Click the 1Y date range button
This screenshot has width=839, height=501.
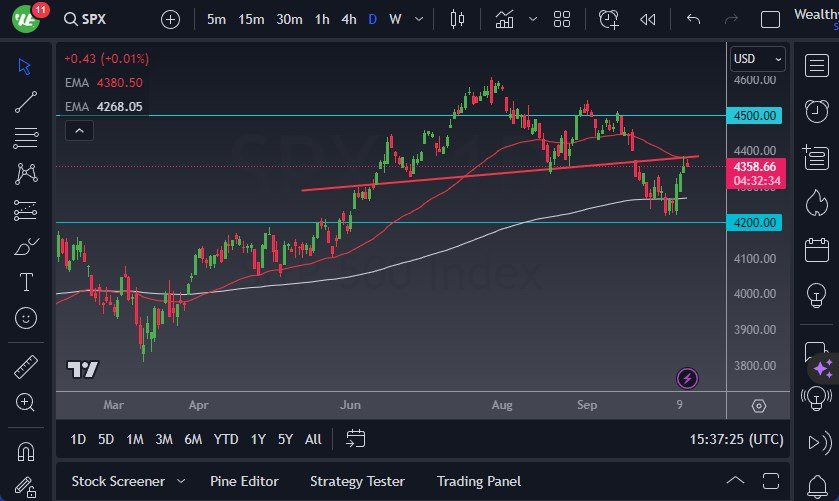[x=258, y=439]
